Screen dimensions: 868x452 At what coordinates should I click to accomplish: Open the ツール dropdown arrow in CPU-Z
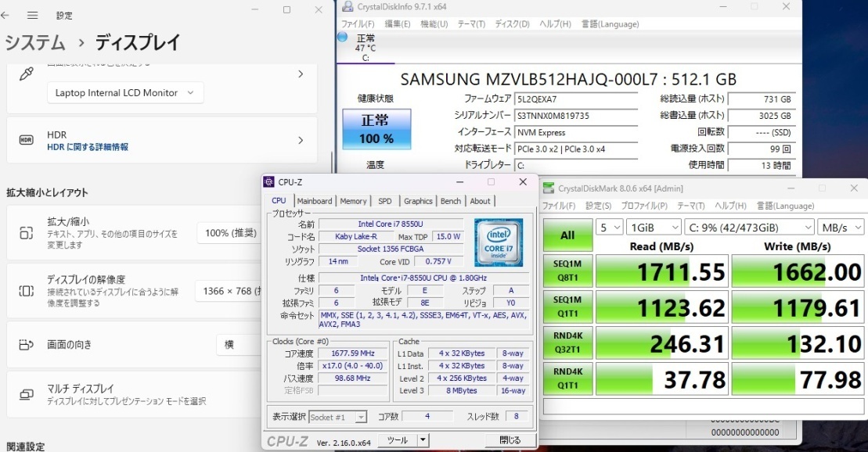tap(423, 440)
